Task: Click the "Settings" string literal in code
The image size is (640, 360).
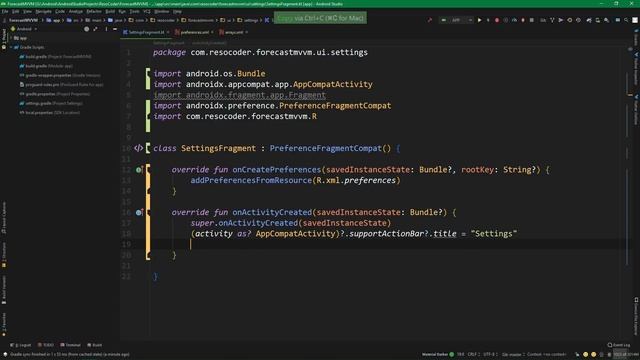Action: (x=493, y=233)
